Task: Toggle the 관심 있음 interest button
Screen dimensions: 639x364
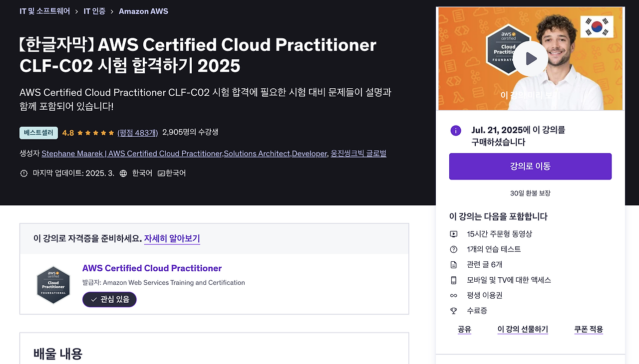Action: click(109, 299)
